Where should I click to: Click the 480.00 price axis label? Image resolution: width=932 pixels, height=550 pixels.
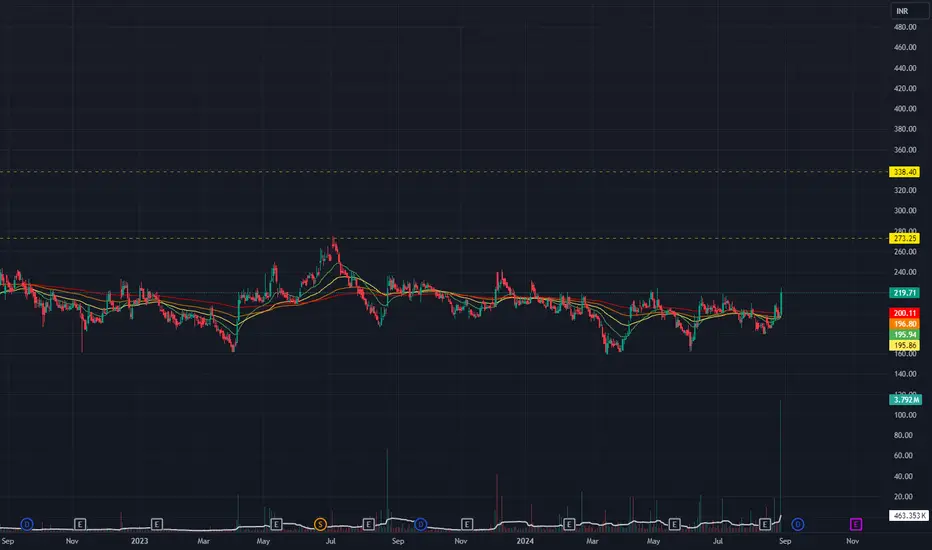point(905,27)
